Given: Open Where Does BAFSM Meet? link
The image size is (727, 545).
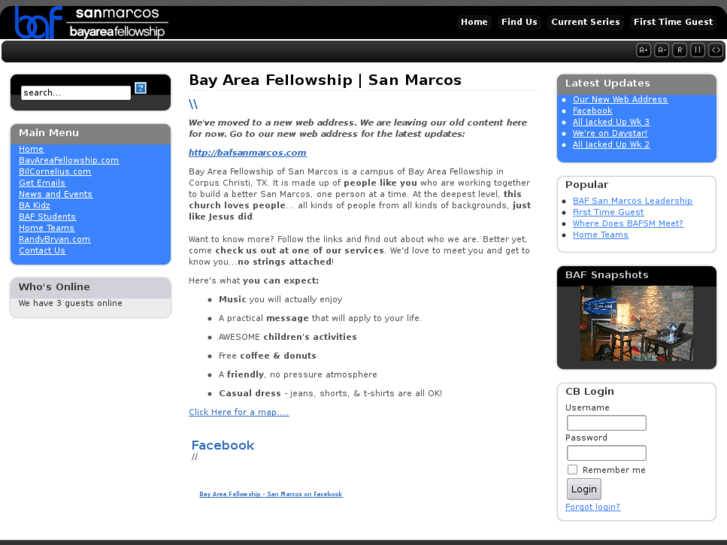Looking at the screenshot, I should tap(628, 224).
